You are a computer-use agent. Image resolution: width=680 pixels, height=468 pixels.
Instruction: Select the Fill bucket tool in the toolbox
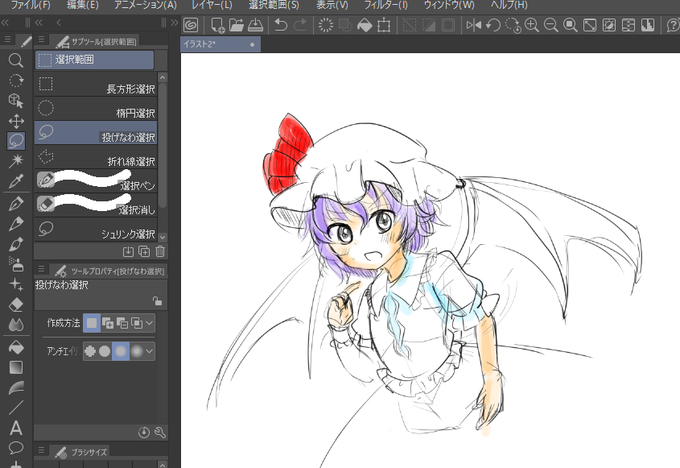pos(16,347)
